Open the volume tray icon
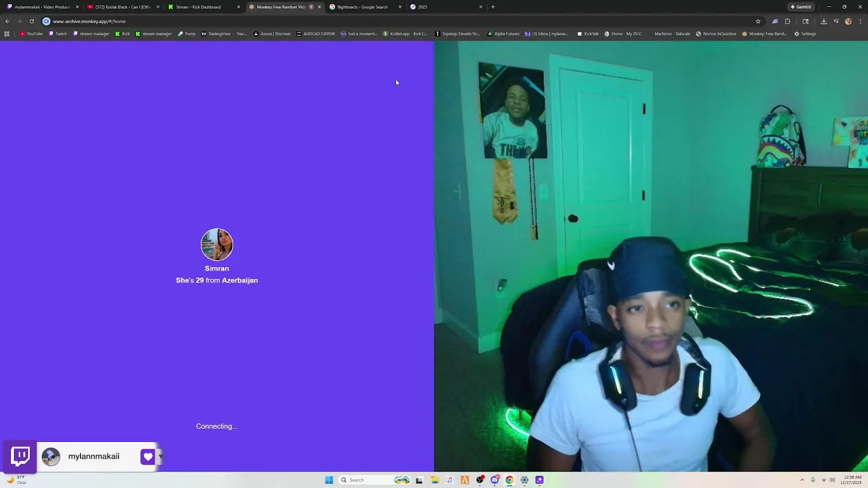The image size is (868, 488). (x=832, y=480)
